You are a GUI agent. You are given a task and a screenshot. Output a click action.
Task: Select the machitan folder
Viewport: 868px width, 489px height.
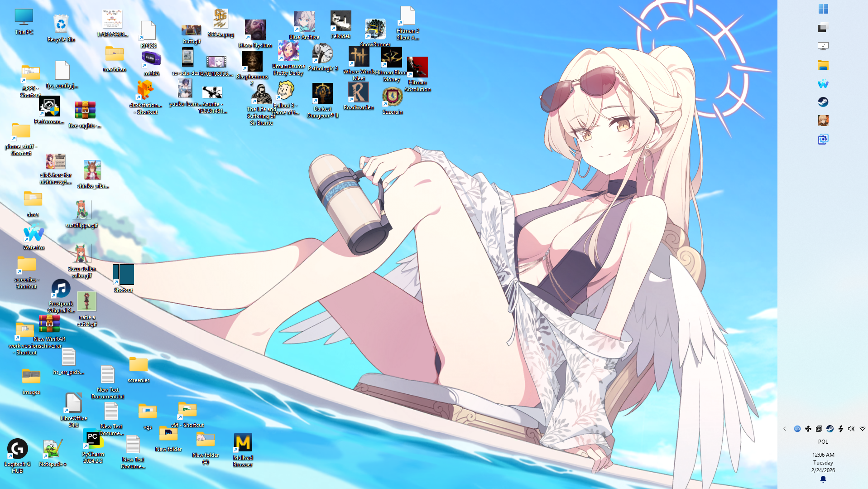click(x=114, y=59)
